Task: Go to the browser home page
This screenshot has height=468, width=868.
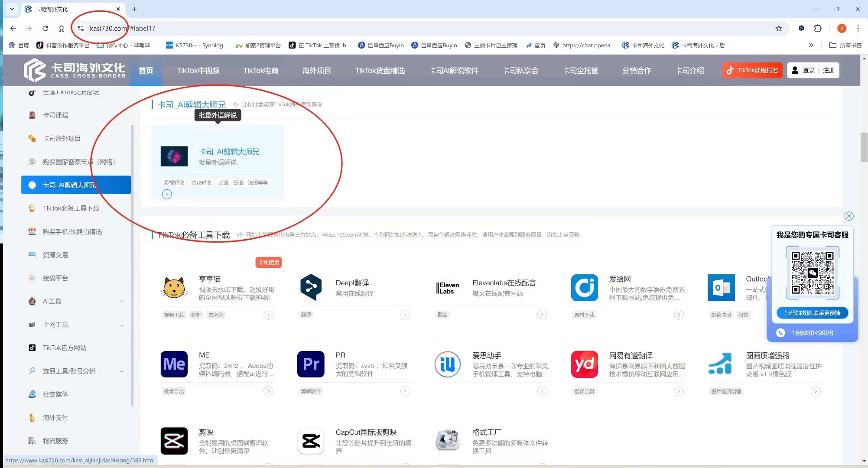Action: point(62,28)
